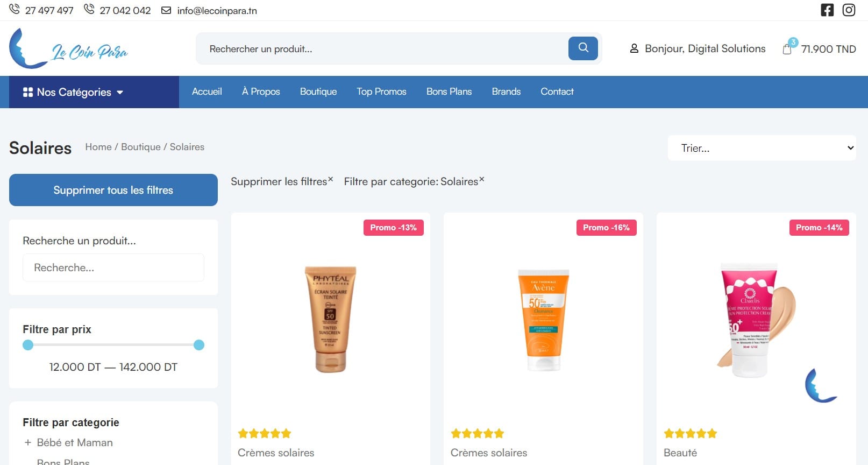Viewport: 868px width, 465px height.
Task: Click the Promo -14% badge
Action: [x=820, y=228]
